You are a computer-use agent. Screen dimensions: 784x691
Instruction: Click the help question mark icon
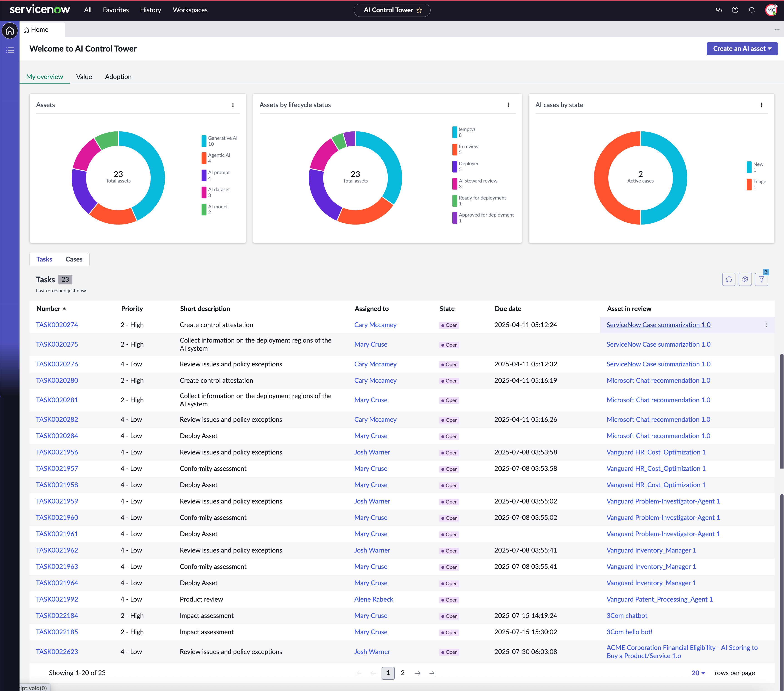735,10
